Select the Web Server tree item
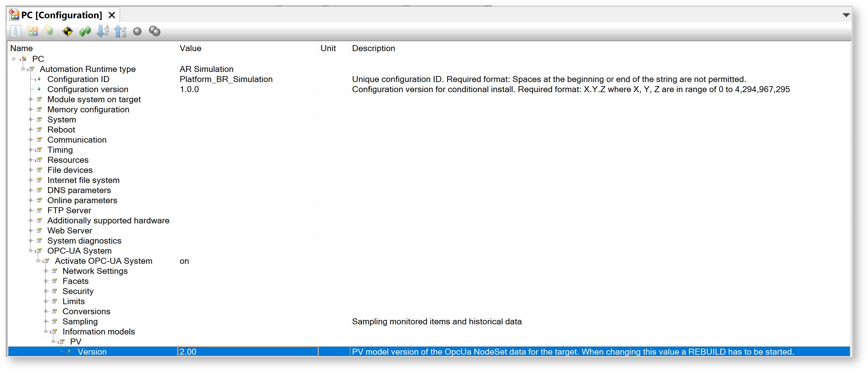 point(70,231)
